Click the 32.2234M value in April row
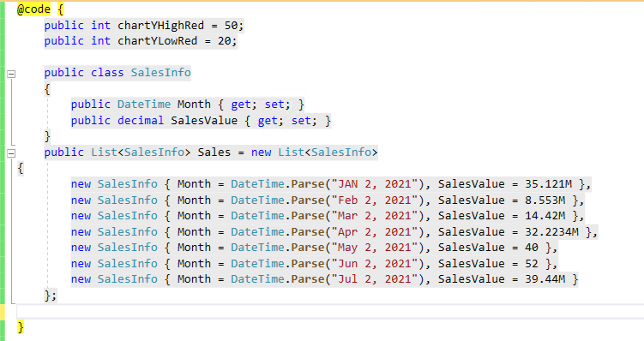Viewport: 644px width, 341px height. [551, 232]
